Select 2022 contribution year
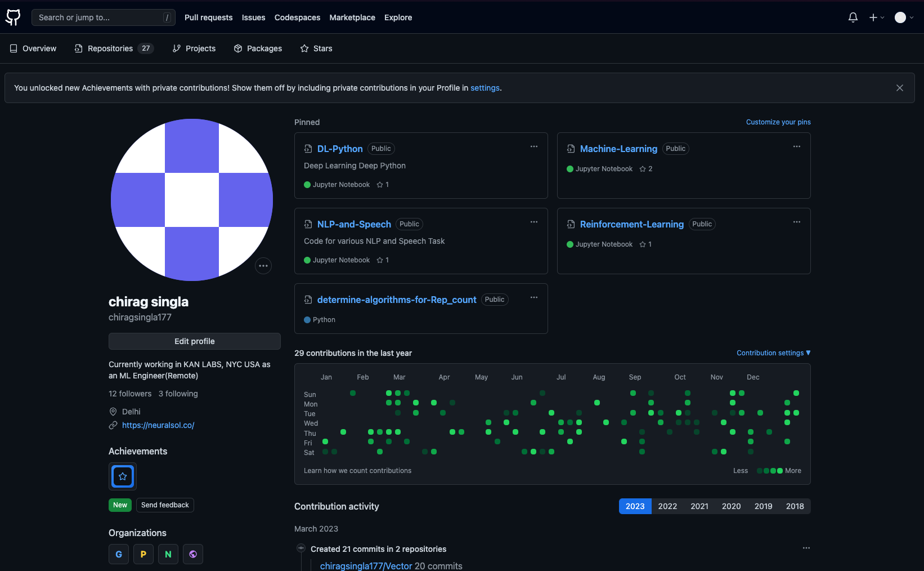The image size is (924, 571). (x=667, y=506)
